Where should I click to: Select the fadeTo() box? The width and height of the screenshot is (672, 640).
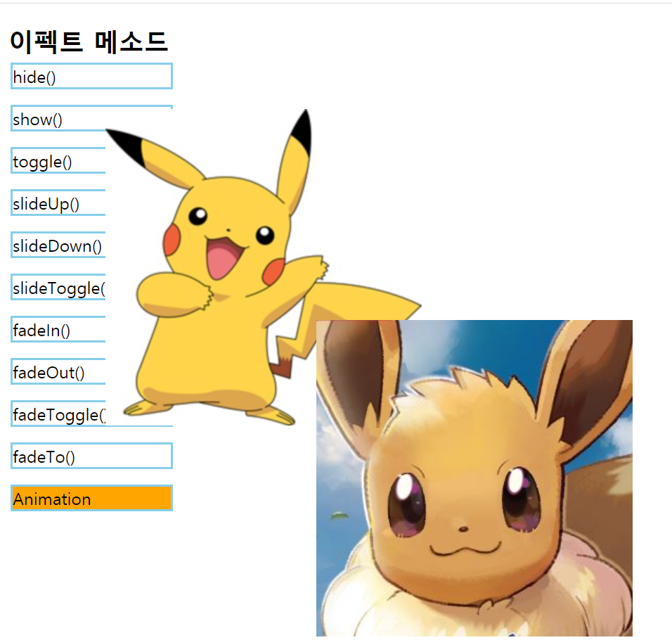tap(91, 456)
